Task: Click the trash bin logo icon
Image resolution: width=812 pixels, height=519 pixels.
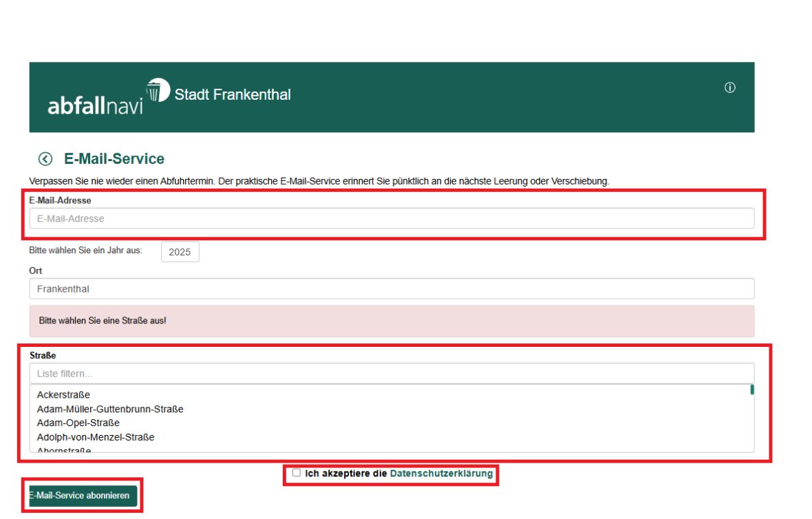Action: 158,90
